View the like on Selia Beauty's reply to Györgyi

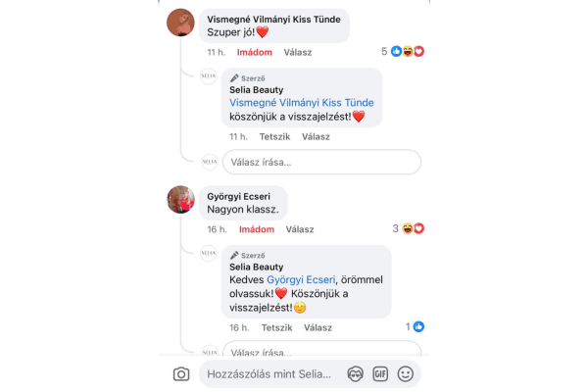point(415,326)
